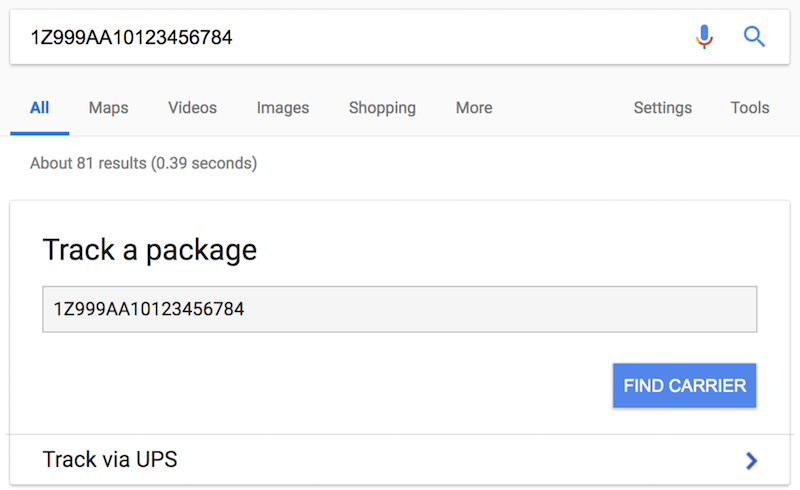Click the Track via UPS link
This screenshot has width=800, height=490.
tap(110, 460)
